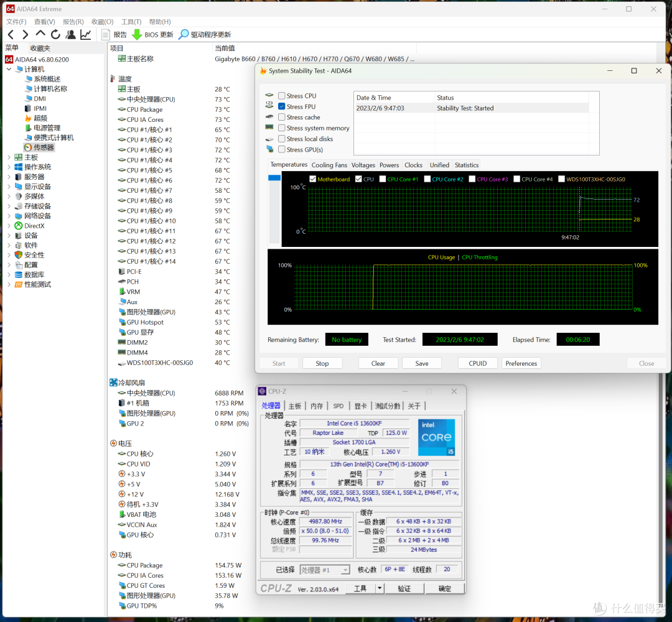Click the green BIOS 更新 arrow icon
672x622 pixels.
(137, 34)
